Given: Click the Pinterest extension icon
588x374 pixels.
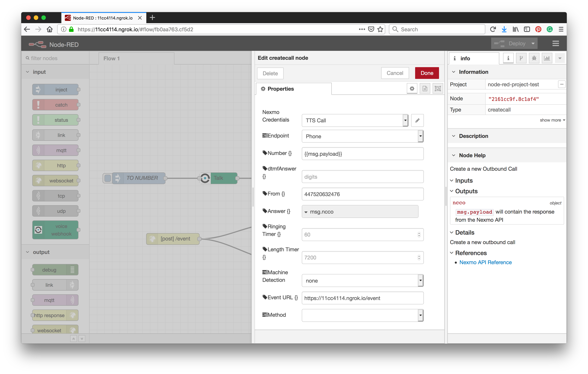Looking at the screenshot, I should [x=538, y=29].
